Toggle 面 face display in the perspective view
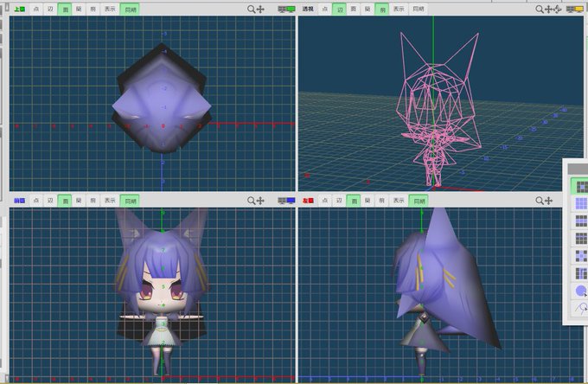 354,9
